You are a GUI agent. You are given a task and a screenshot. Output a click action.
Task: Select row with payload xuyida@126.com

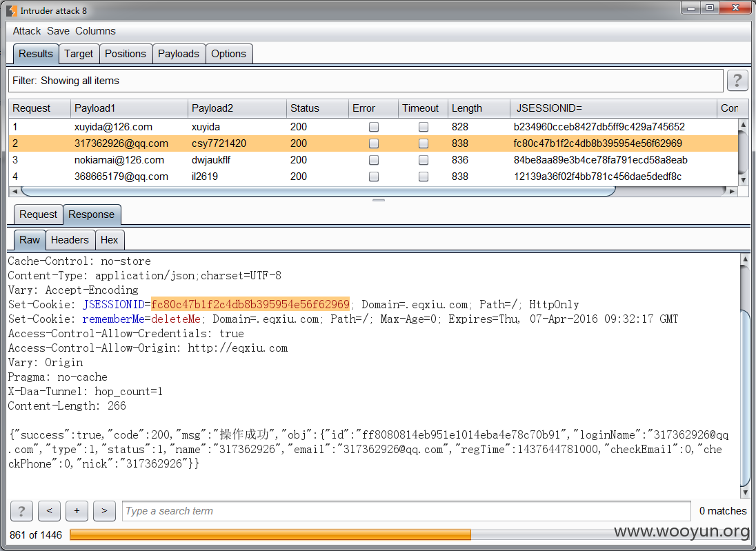[x=373, y=127]
